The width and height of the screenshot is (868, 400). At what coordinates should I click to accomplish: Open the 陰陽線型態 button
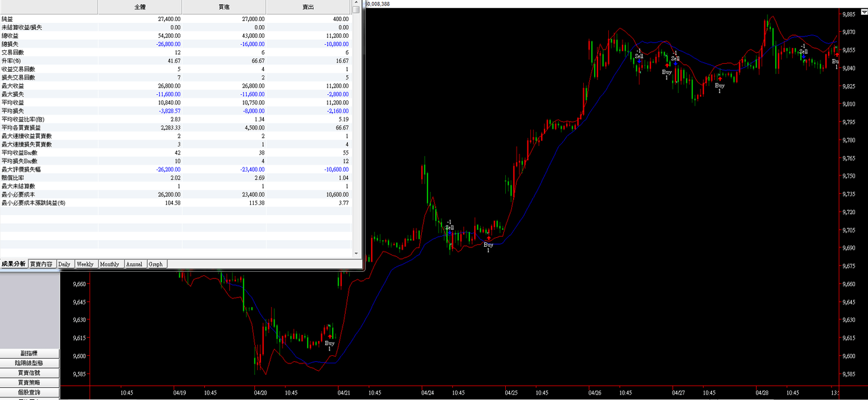(29, 363)
